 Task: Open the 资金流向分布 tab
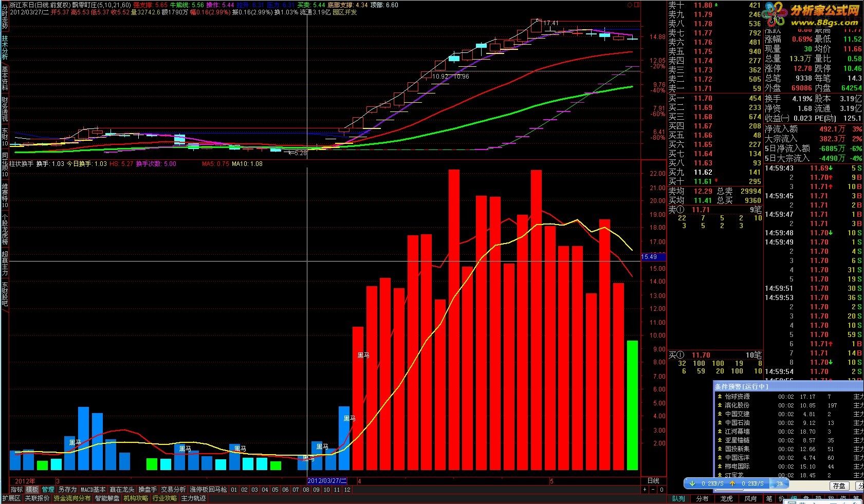click(72, 498)
